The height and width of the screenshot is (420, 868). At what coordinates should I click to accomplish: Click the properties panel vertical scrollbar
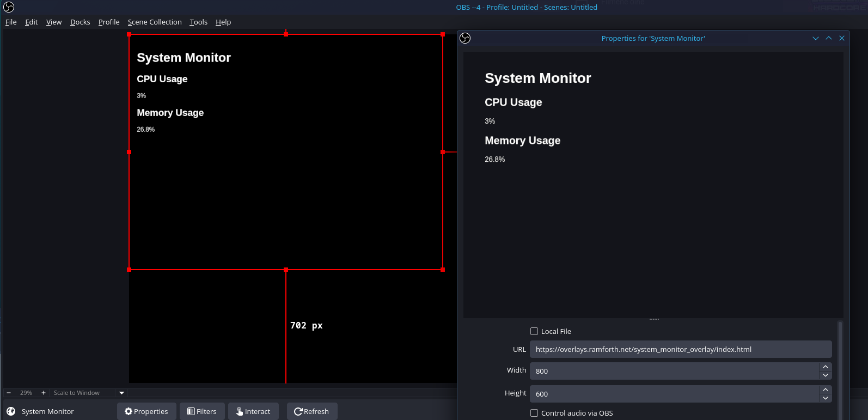pos(840,370)
